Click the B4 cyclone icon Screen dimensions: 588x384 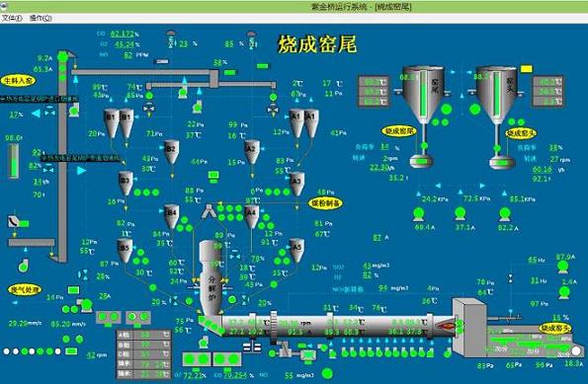pos(171,216)
